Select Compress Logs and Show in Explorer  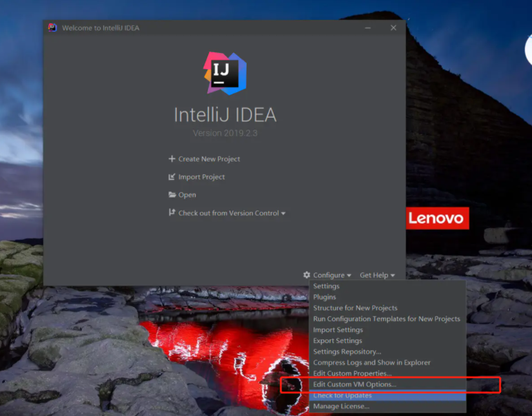[x=387, y=362]
